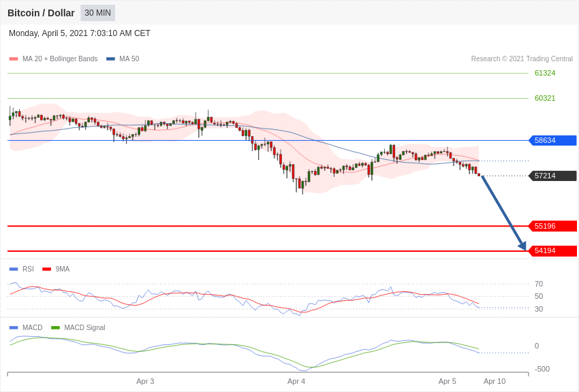This screenshot has width=579, height=392.
Task: Click the 30 MIN timeframe badge
Action: point(98,13)
